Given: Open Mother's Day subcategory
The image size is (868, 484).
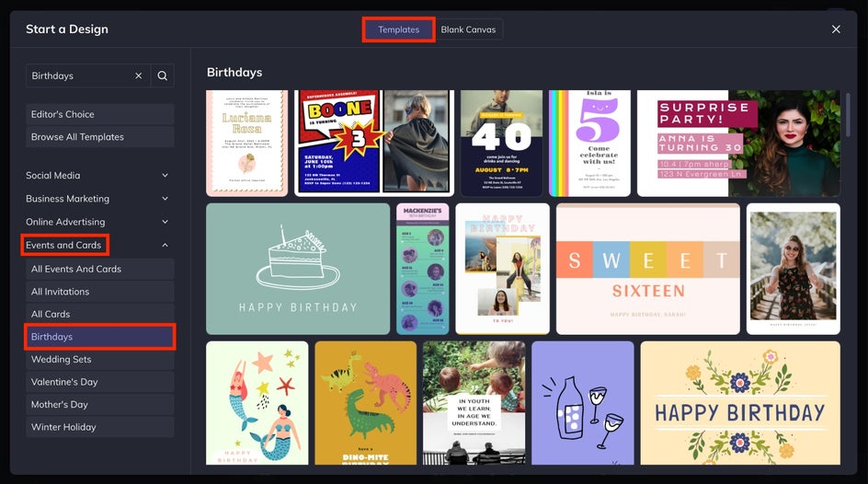Looking at the screenshot, I should (99, 405).
